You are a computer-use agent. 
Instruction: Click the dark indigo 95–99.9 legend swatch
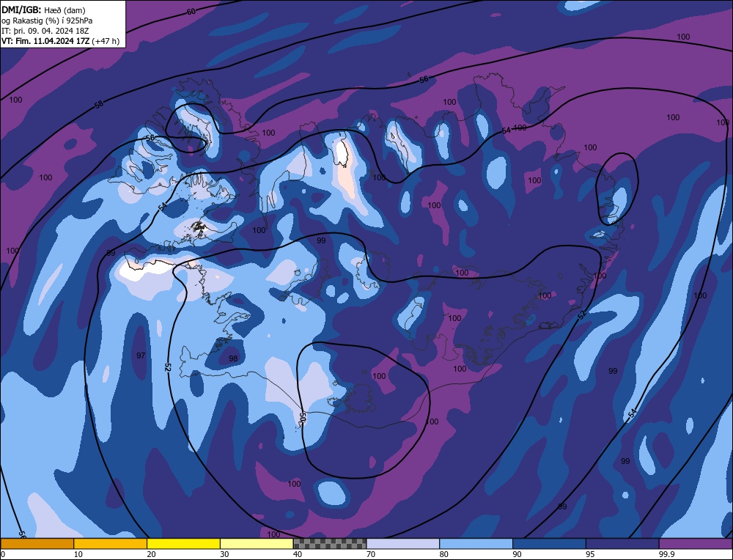coord(622,544)
